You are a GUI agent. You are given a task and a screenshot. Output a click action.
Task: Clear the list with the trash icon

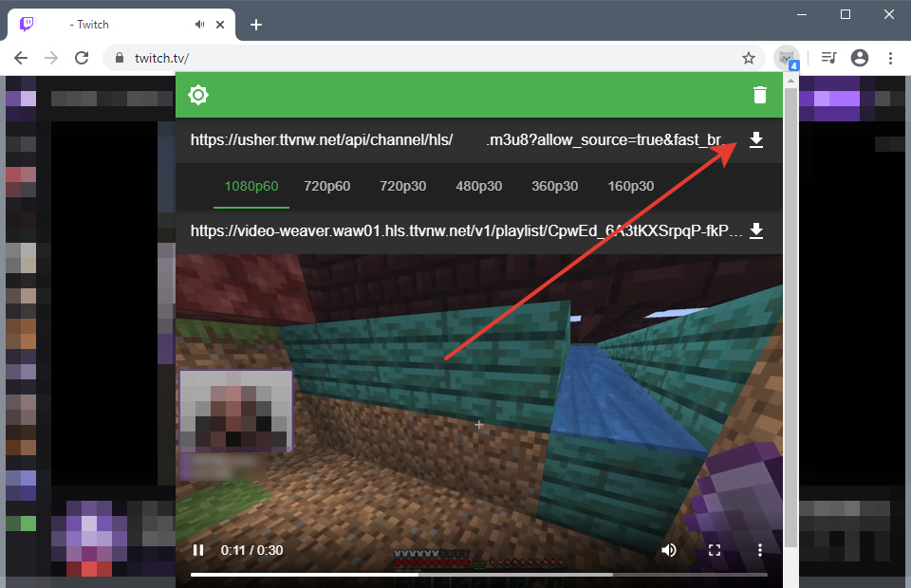click(x=759, y=95)
